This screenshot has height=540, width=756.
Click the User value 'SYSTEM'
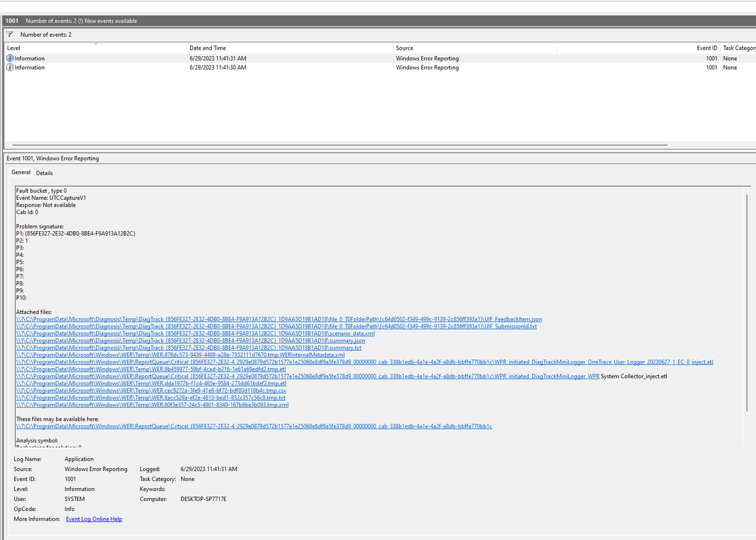(x=76, y=499)
